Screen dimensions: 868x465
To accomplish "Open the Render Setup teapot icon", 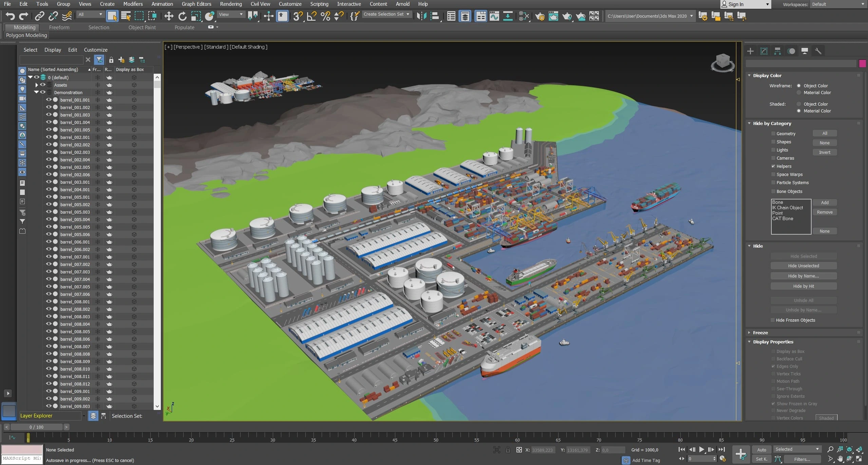I will coord(540,16).
